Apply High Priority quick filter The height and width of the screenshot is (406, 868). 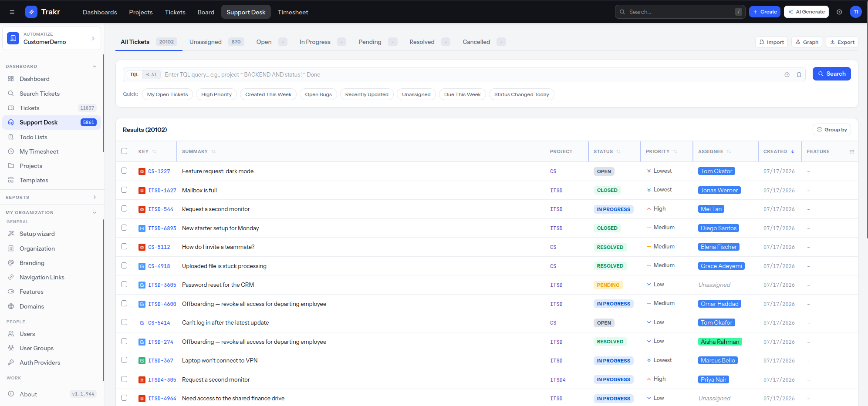[x=216, y=94]
